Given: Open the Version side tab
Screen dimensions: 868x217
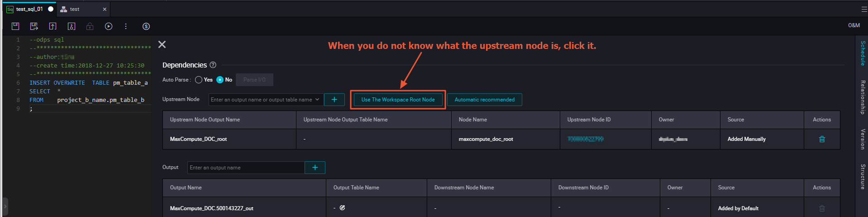Looking at the screenshot, I should click(x=863, y=139).
